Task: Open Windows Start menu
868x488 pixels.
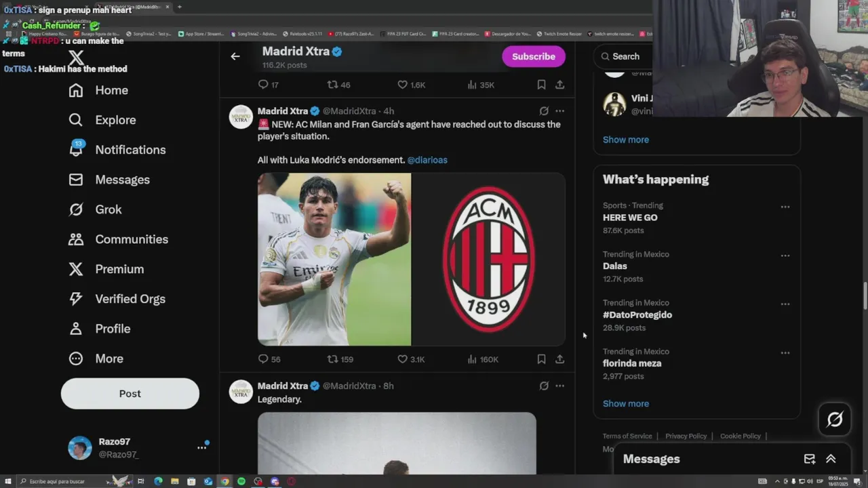Action: pos(7,481)
